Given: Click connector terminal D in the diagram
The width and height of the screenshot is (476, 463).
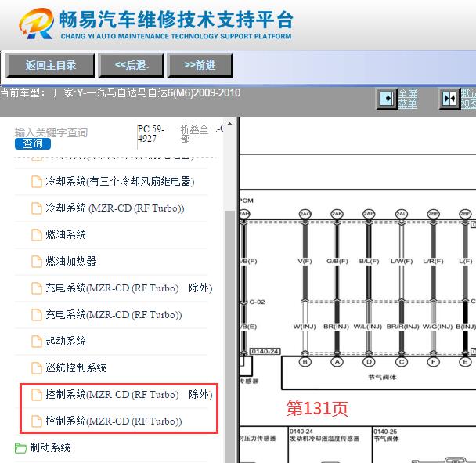Looking at the screenshot, I should (x=369, y=362).
